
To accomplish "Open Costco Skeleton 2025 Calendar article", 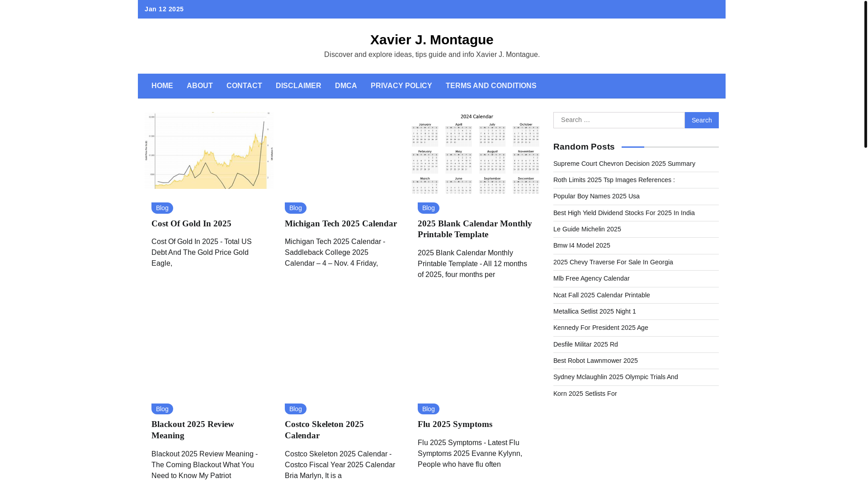I will click(x=324, y=430).
